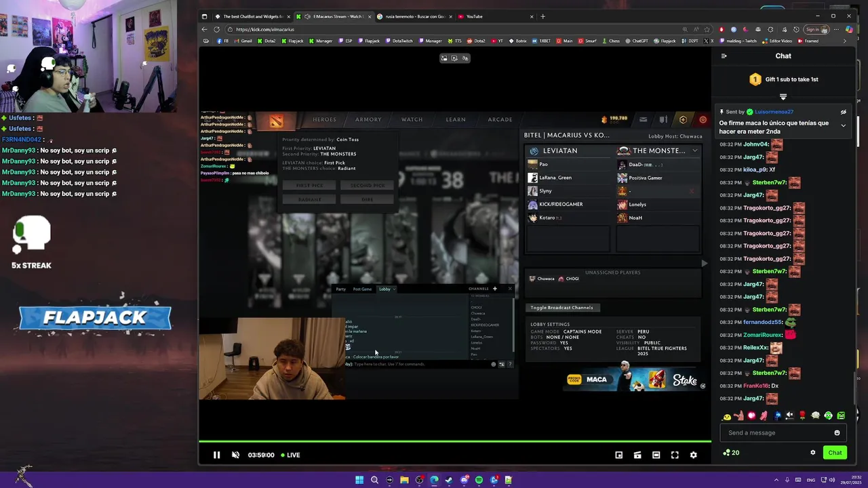Select Post Game chat tab
The image size is (868, 488).
[x=362, y=289]
